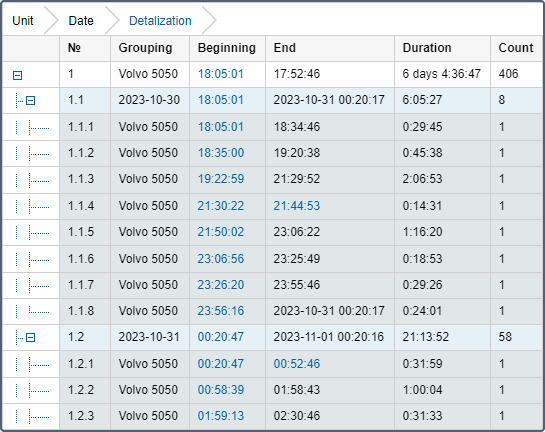This screenshot has width=545, height=432.
Task: Open beginning time 21:50:02 link
Action: (221, 232)
